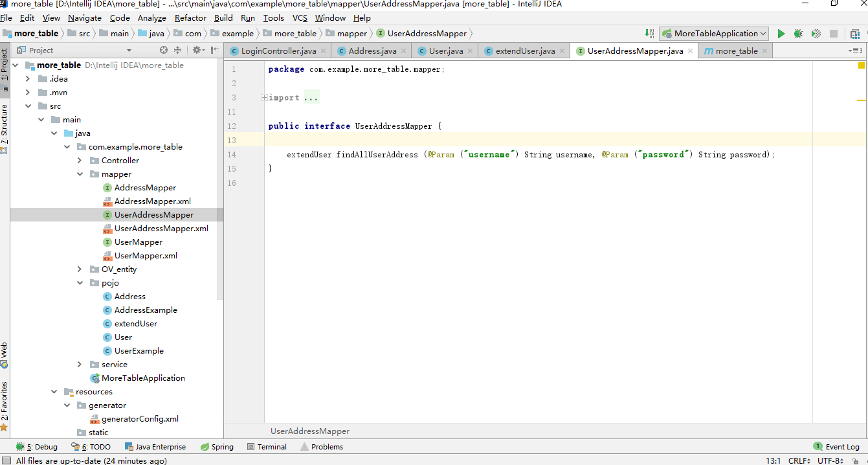Close the UserAddressMapper.java tab
Image resolution: width=868 pixels, height=465 pixels.
coord(690,51)
